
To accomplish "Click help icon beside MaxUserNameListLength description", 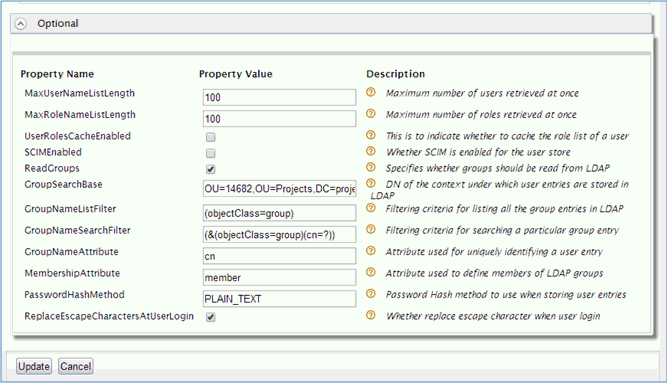I will tap(371, 92).
